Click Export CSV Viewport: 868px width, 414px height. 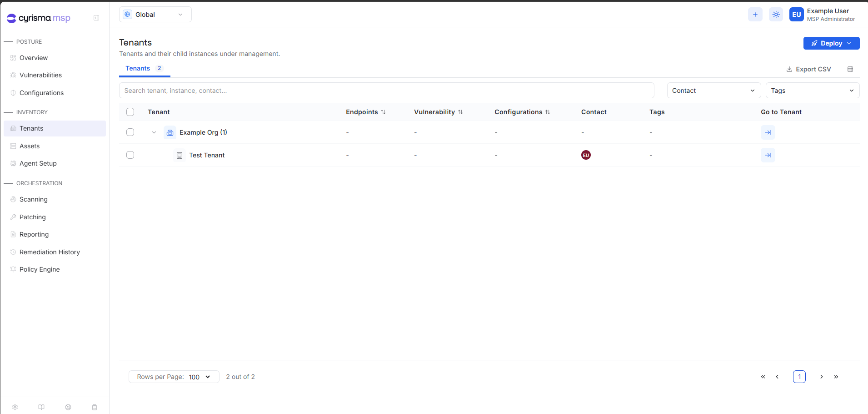809,69
